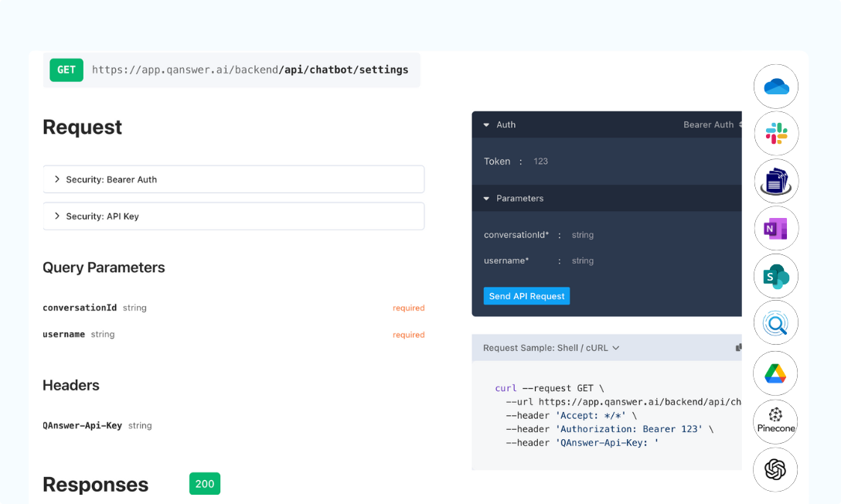This screenshot has width=841, height=504.
Task: Open the OneDrive integration icon
Action: coord(775,87)
